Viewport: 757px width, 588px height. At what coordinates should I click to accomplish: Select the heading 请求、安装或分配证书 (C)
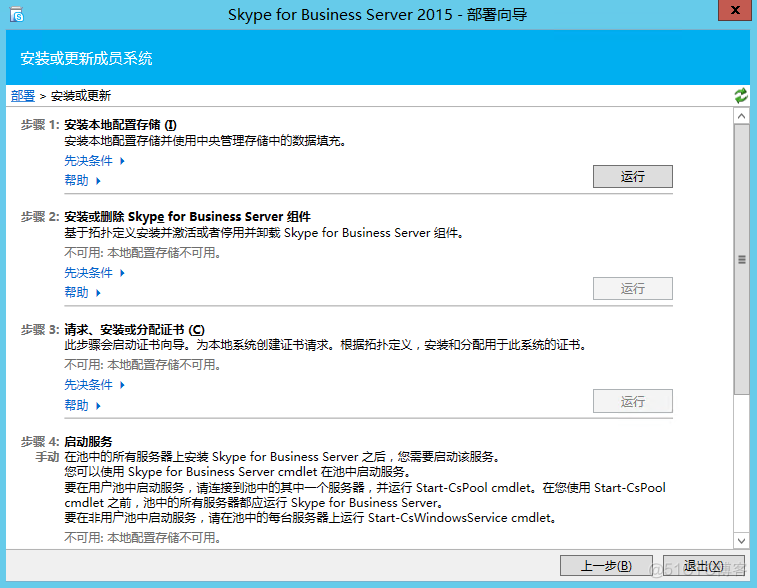(134, 330)
